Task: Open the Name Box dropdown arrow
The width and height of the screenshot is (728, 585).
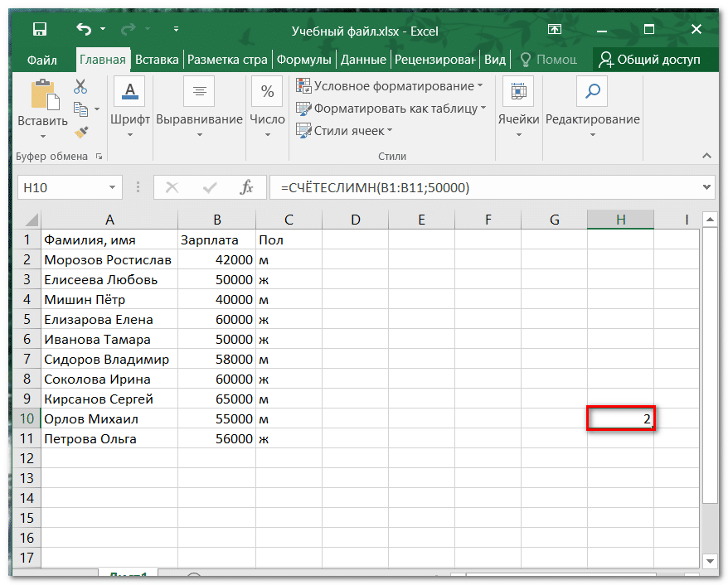Action: 112,188
